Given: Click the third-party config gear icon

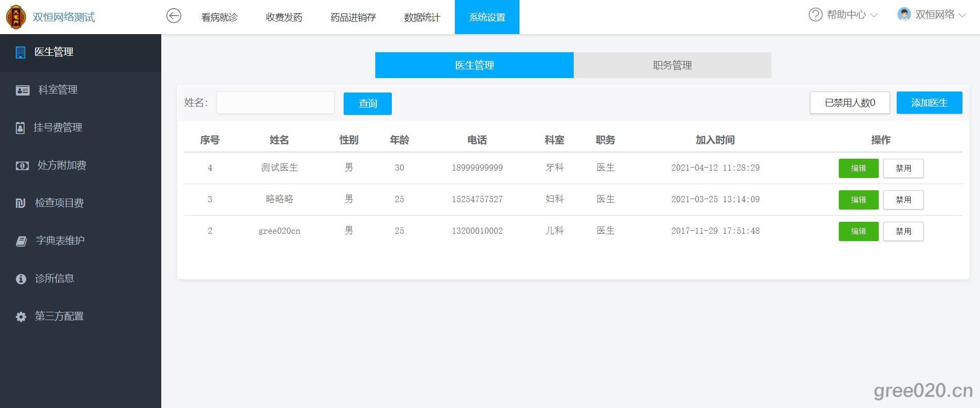Looking at the screenshot, I should tap(21, 316).
